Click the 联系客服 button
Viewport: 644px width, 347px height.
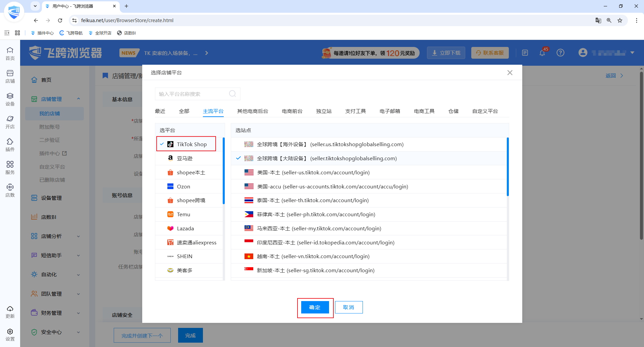tap(490, 53)
